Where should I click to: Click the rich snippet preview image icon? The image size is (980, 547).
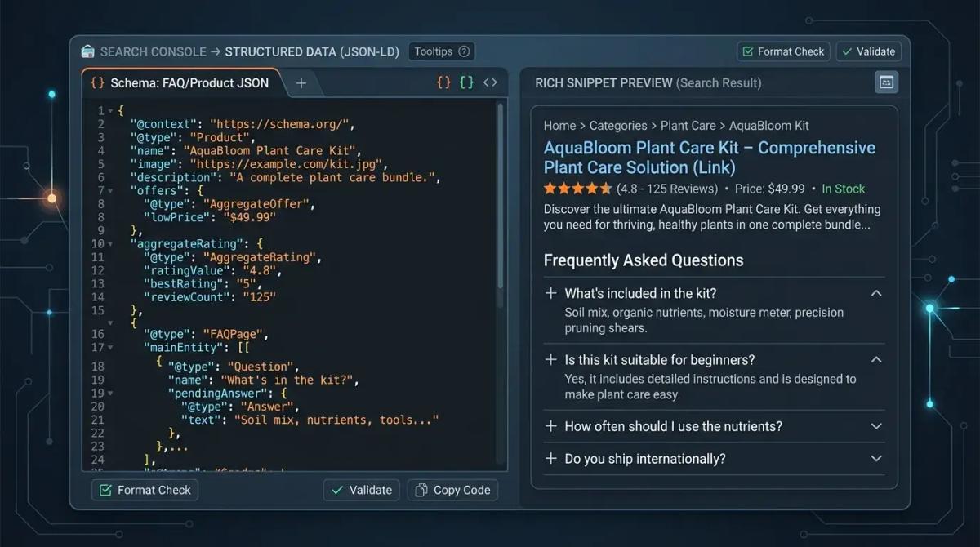point(886,82)
